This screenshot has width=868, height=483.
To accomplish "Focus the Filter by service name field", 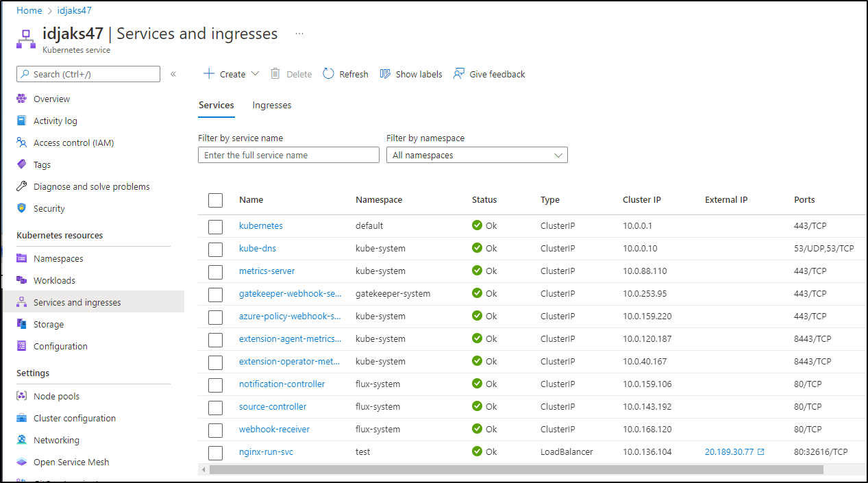I will pyautogui.click(x=288, y=156).
